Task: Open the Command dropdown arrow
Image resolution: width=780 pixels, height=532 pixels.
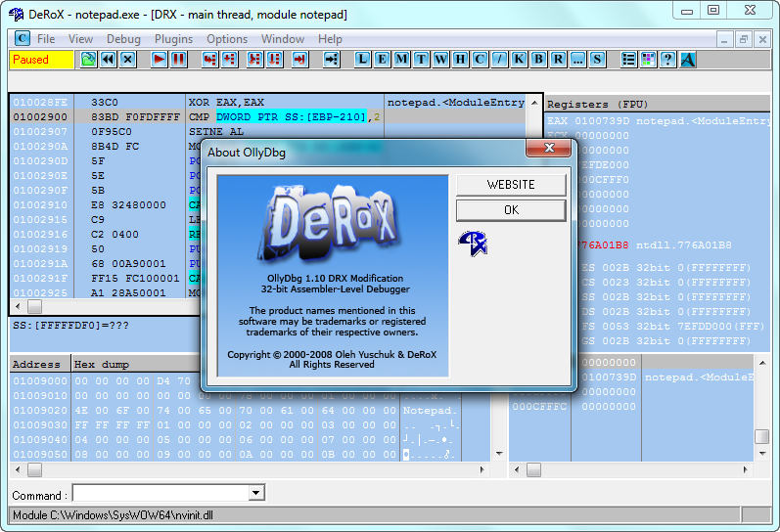Action: (x=255, y=493)
